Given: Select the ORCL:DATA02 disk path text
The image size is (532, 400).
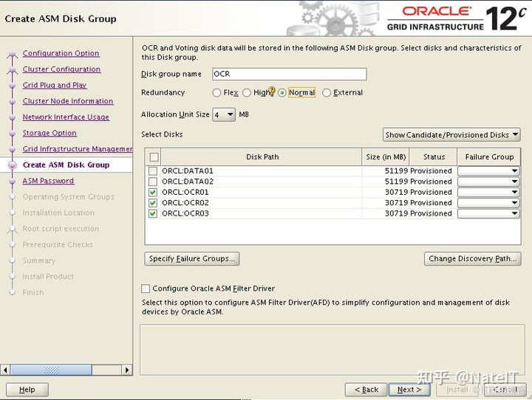Looking at the screenshot, I should (188, 182).
